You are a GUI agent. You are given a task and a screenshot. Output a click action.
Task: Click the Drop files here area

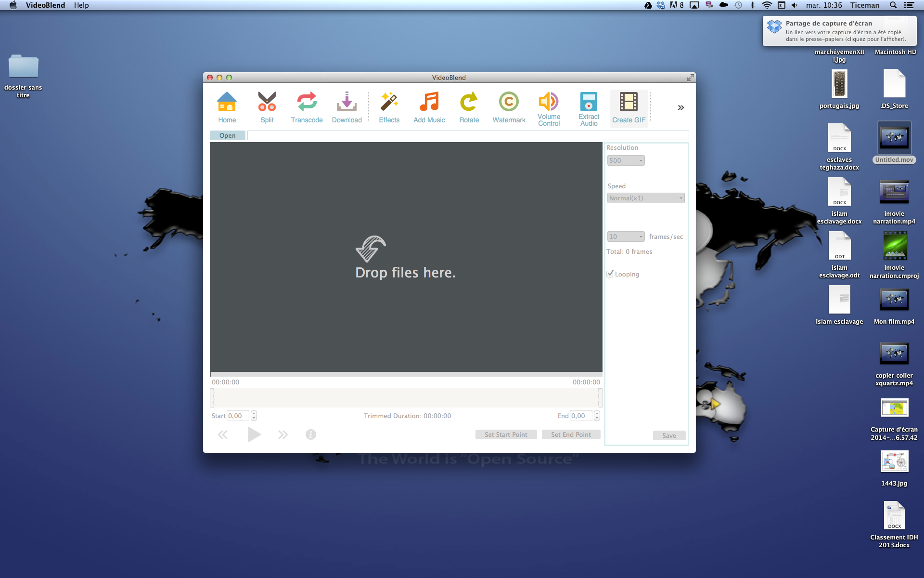(406, 257)
